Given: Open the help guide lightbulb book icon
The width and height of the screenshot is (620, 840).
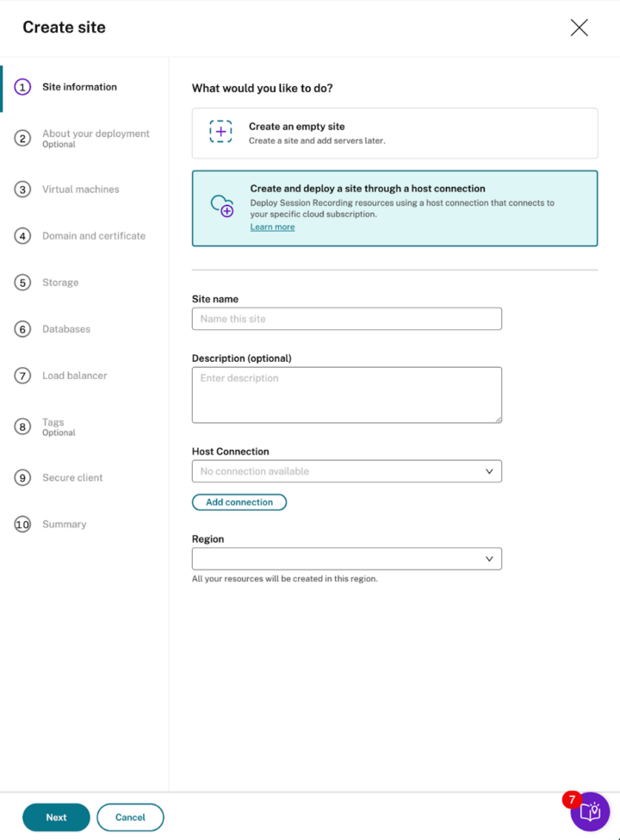Looking at the screenshot, I should tap(590, 812).
